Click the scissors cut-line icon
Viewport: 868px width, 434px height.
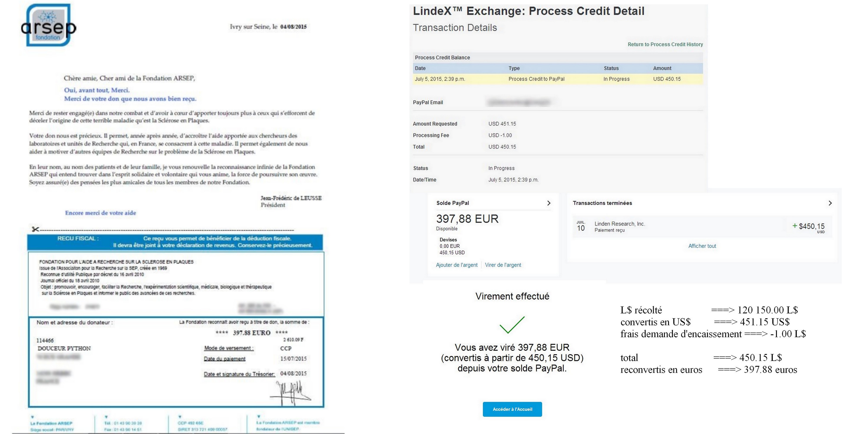[35, 229]
